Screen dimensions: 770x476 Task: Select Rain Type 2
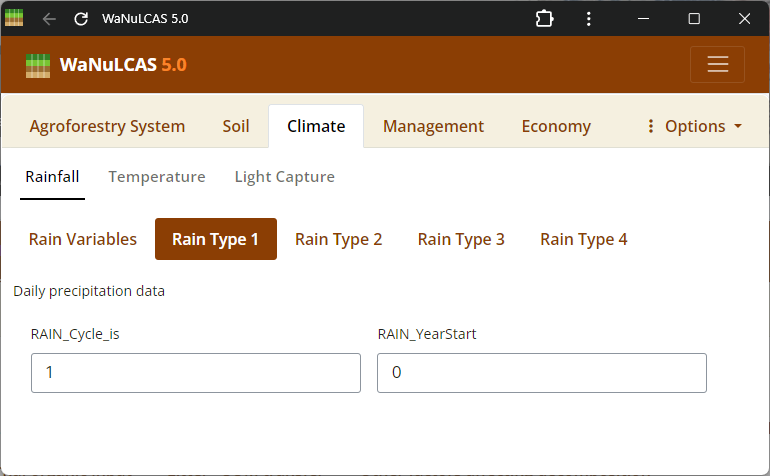[x=338, y=239]
